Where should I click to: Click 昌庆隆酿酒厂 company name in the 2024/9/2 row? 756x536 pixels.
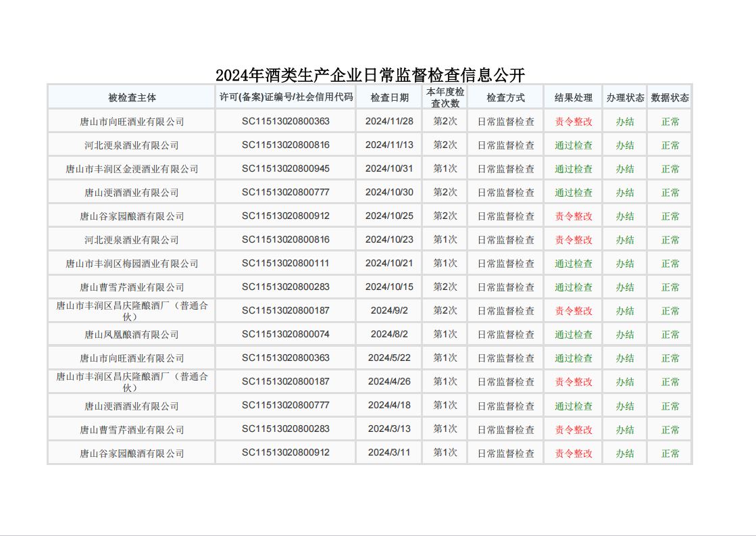[x=132, y=311]
